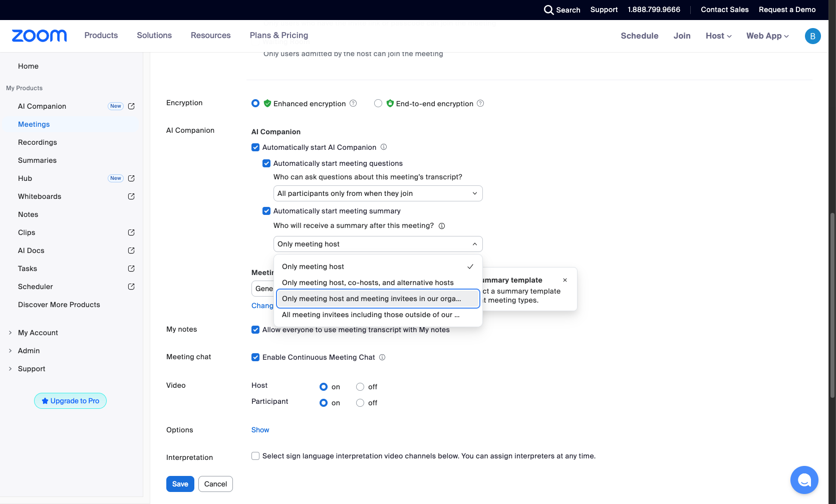This screenshot has height=504, width=836.
Task: Open Recordings in sidebar
Action: point(38,142)
